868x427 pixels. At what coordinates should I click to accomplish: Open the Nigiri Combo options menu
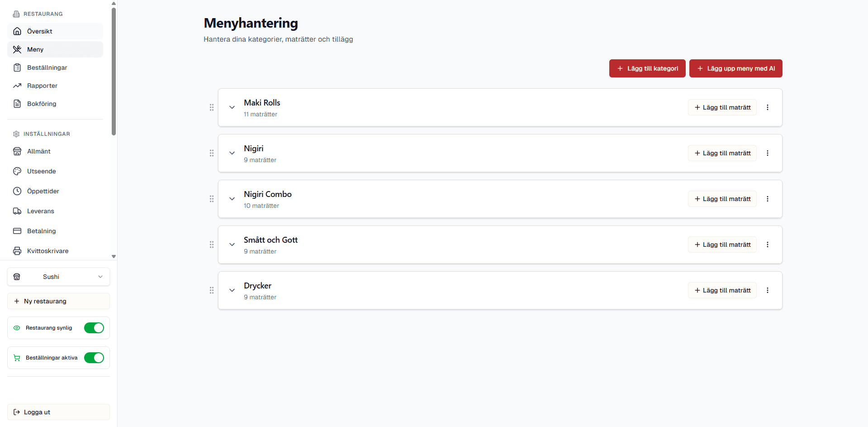point(767,198)
